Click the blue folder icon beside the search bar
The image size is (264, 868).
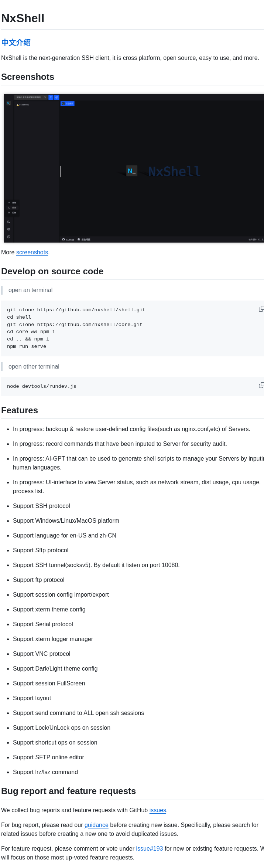click(51, 97)
